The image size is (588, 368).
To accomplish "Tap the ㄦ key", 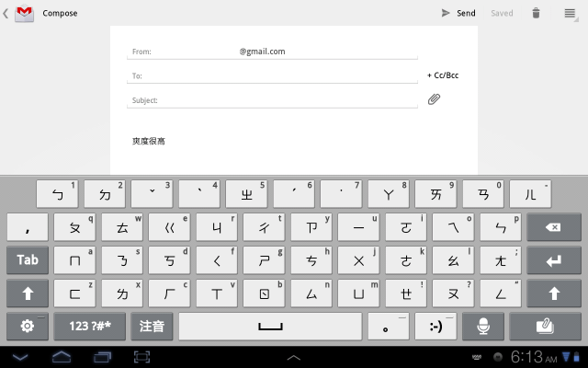I will [530, 194].
